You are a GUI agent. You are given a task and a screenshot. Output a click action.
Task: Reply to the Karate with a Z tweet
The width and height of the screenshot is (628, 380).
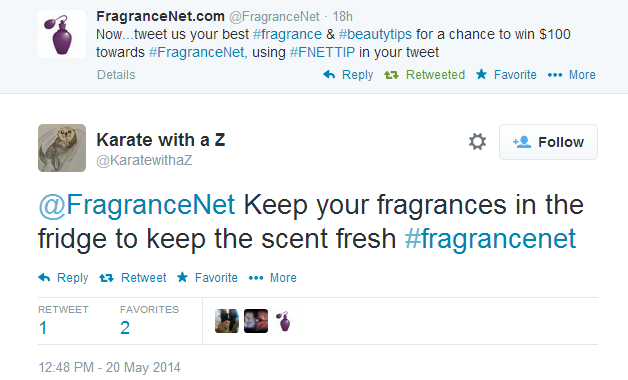[x=63, y=277]
